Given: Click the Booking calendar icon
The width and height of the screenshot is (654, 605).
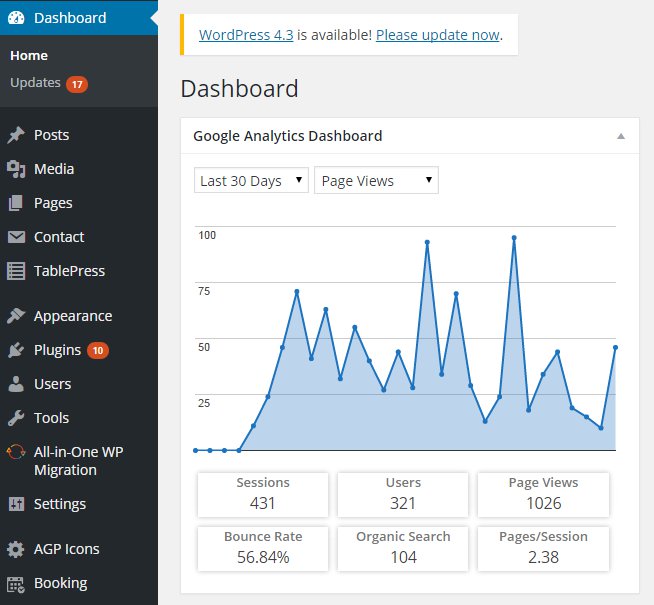Looking at the screenshot, I should 16,584.
